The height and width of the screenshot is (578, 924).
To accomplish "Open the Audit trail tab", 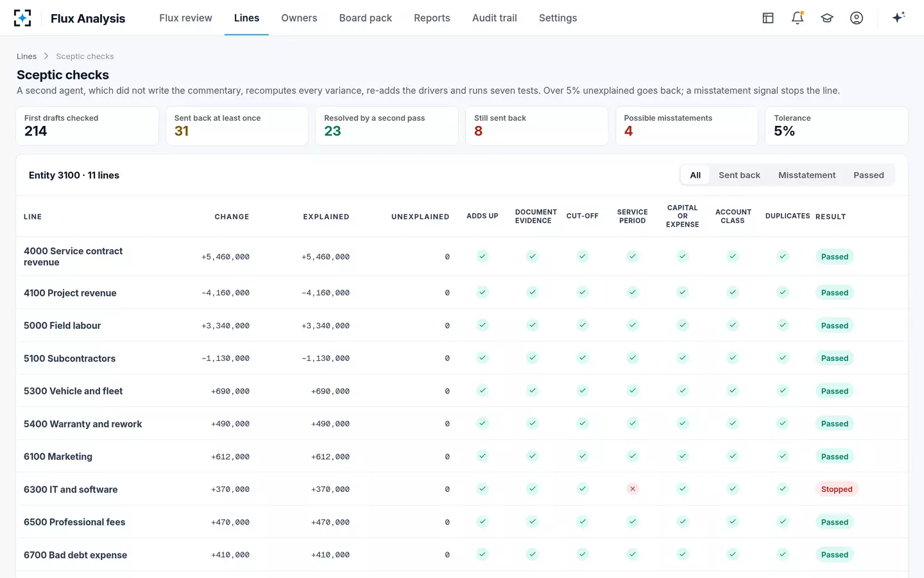I will [x=494, y=18].
